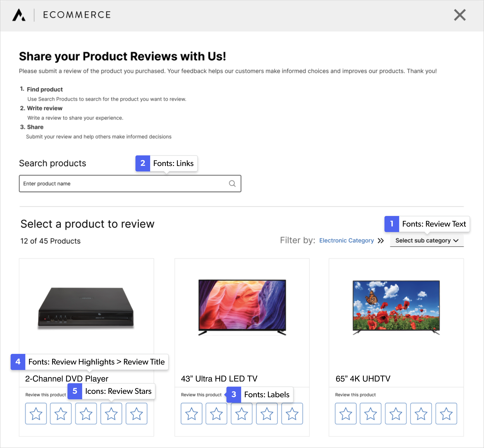
Task: Rate DVD Player three stars
Action: coord(86,414)
